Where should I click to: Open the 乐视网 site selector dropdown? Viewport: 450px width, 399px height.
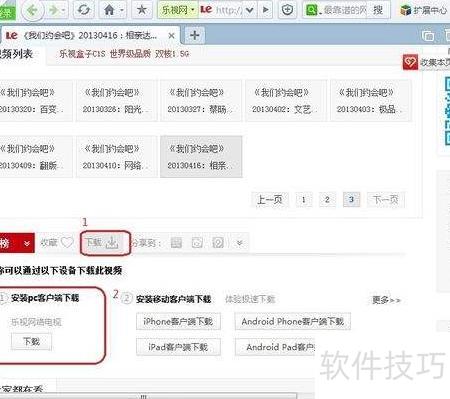(177, 10)
